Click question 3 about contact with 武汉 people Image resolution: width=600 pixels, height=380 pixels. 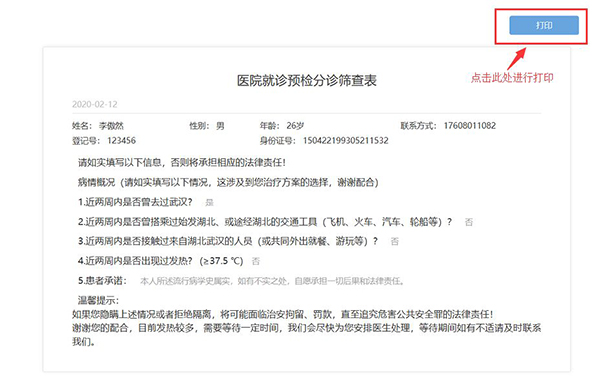click(x=228, y=241)
